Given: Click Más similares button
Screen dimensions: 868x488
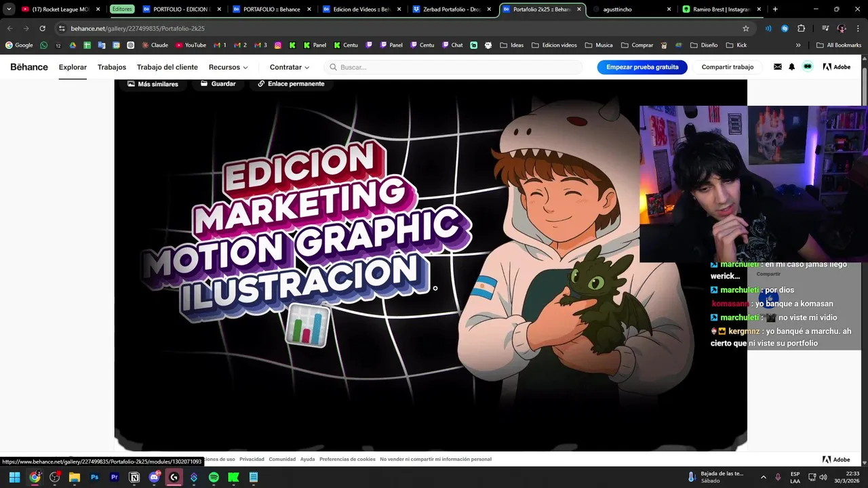Looking at the screenshot, I should click(x=153, y=84).
